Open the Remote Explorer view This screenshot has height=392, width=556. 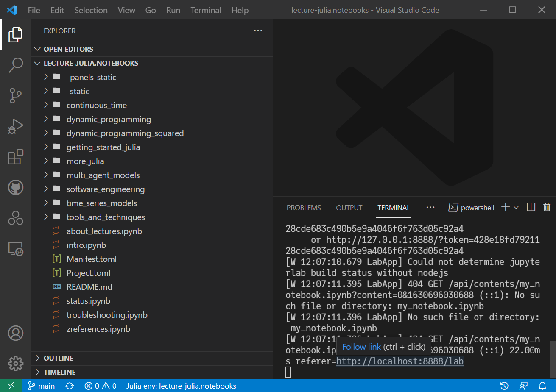point(16,249)
